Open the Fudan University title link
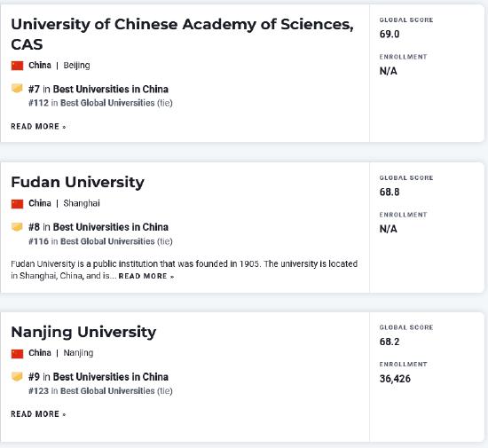Screen dimensions: 488x448 [x=77, y=182]
